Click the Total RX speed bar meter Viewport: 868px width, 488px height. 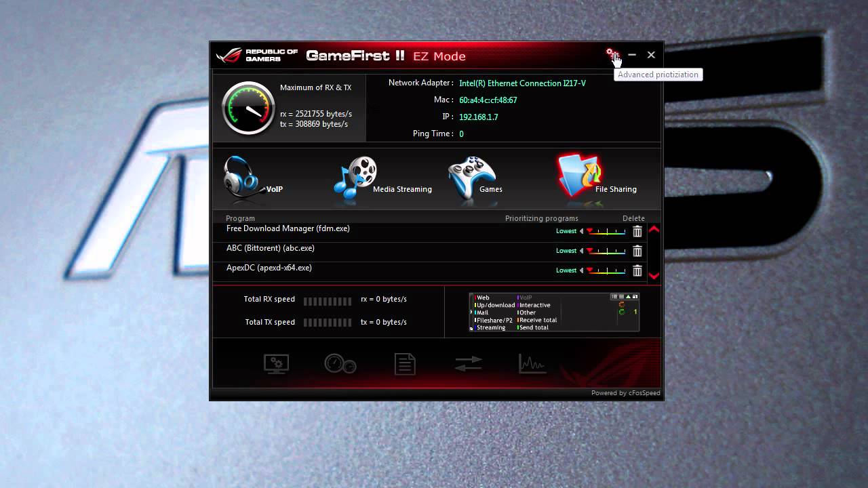point(328,301)
